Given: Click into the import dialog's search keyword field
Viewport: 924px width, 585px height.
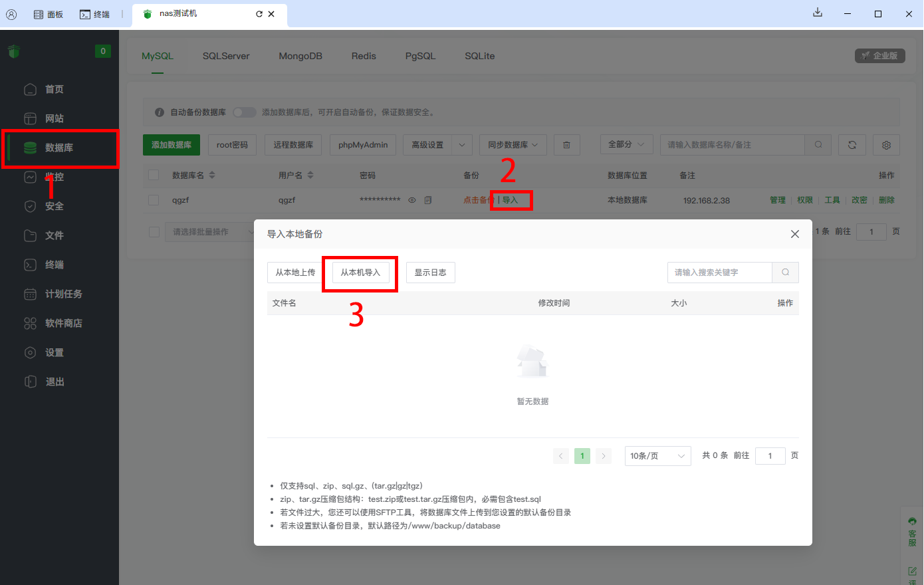Looking at the screenshot, I should click(x=719, y=273).
